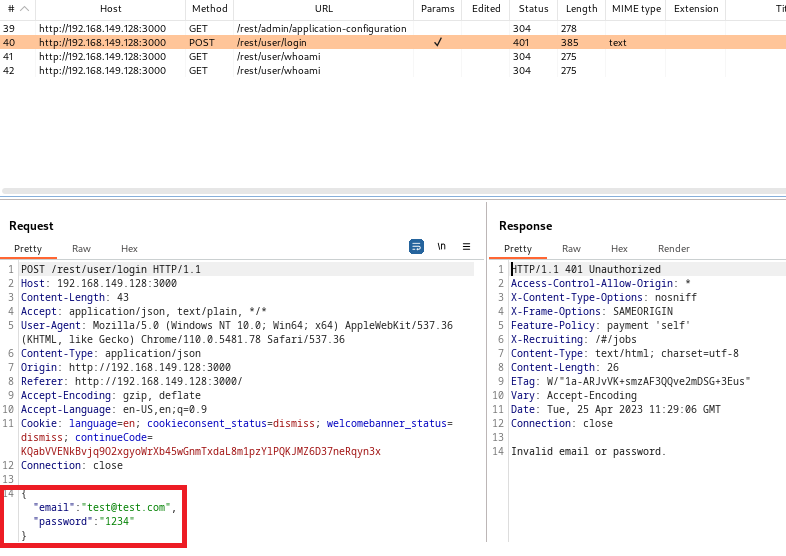Image resolution: width=786 pixels, height=556 pixels.
Task: Select Response Pretty tab
Action: pos(518,249)
